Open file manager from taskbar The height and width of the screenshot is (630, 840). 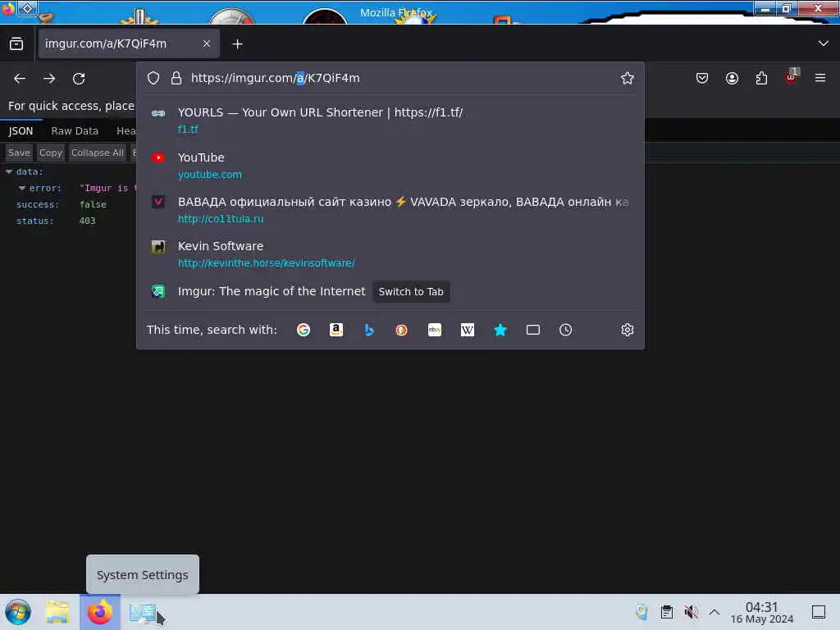(57, 612)
